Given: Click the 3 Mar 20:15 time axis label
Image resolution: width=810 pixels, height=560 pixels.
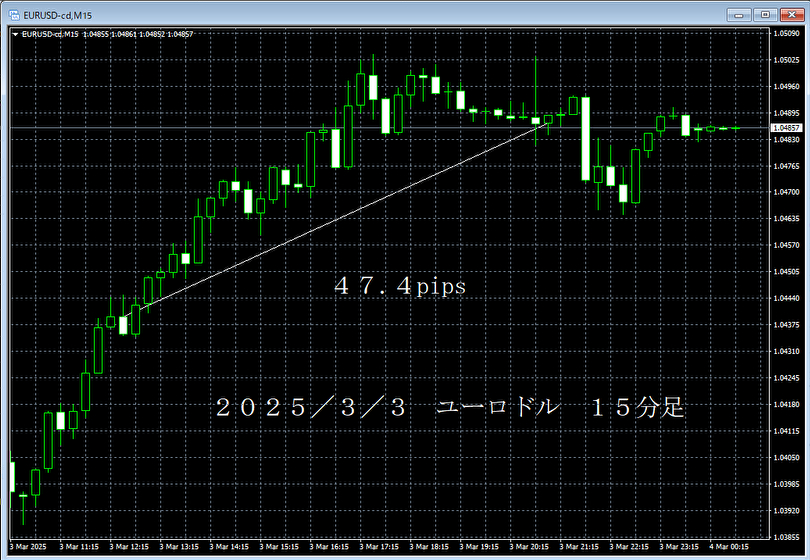Looking at the screenshot, I should tap(529, 547).
